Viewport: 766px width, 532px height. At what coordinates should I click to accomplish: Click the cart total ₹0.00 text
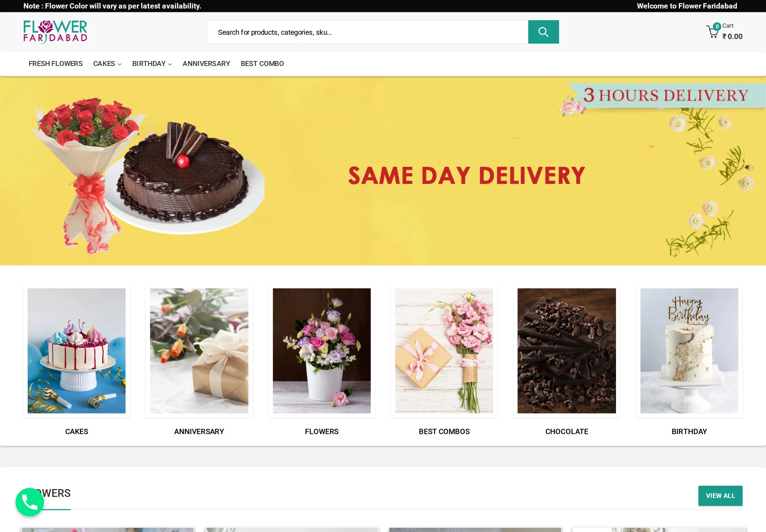pos(732,37)
